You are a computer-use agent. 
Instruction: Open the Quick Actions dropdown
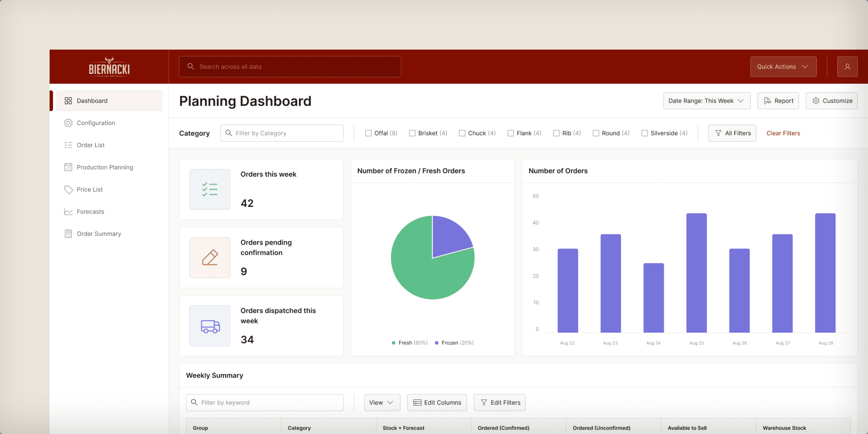click(x=783, y=67)
